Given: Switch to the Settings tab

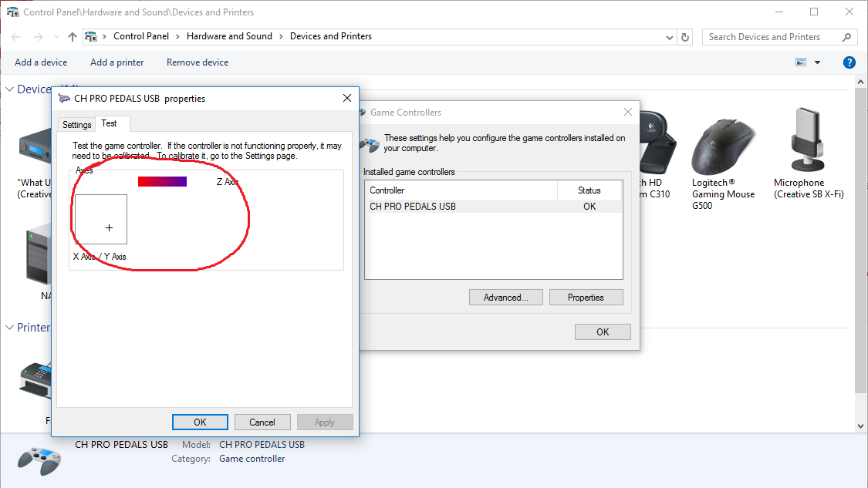Looking at the screenshot, I should (x=77, y=124).
